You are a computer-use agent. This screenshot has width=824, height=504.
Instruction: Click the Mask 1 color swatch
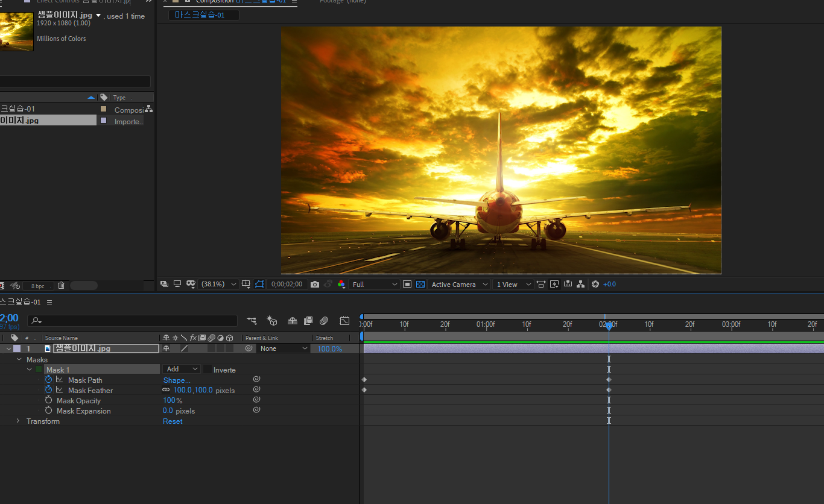point(39,370)
